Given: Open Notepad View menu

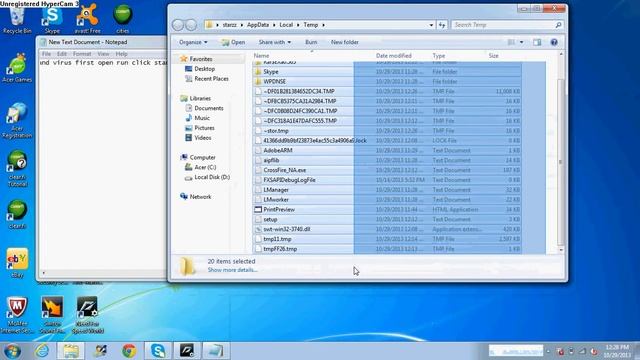Looking at the screenshot, I should tap(103, 54).
